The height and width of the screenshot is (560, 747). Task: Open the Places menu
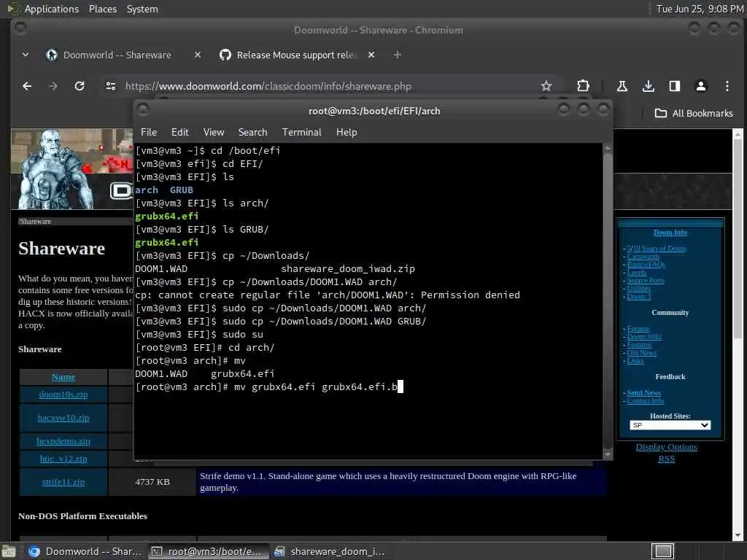pos(102,9)
